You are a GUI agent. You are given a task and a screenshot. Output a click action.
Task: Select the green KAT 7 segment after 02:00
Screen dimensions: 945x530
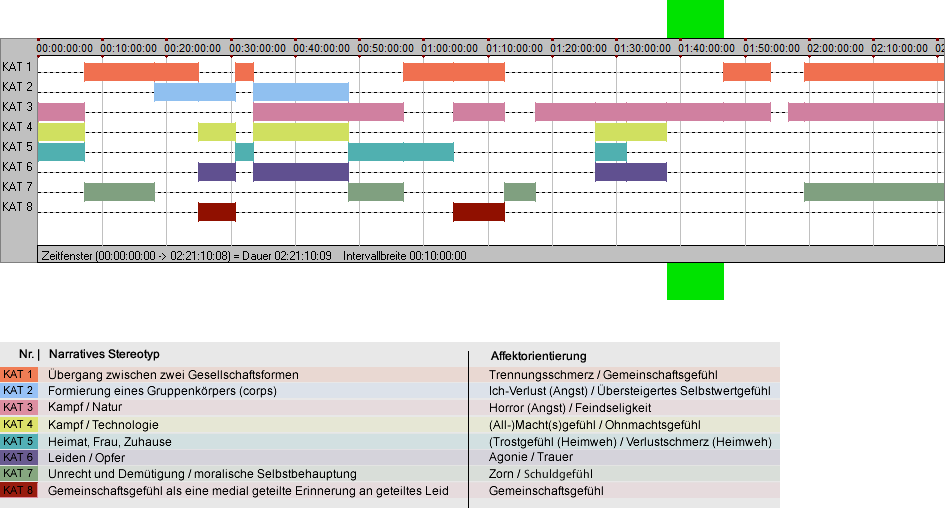click(x=874, y=192)
